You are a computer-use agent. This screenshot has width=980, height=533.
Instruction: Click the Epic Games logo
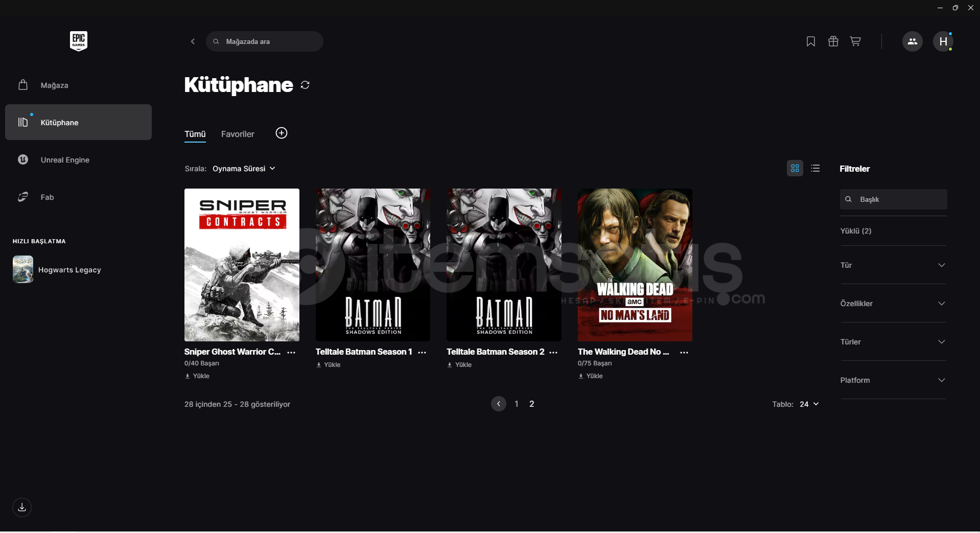tap(79, 41)
